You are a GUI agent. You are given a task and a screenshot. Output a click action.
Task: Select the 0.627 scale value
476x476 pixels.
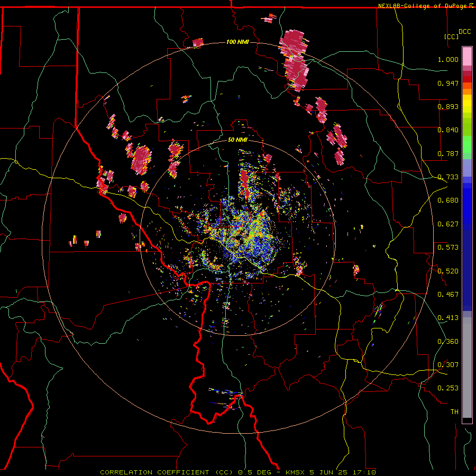point(448,224)
